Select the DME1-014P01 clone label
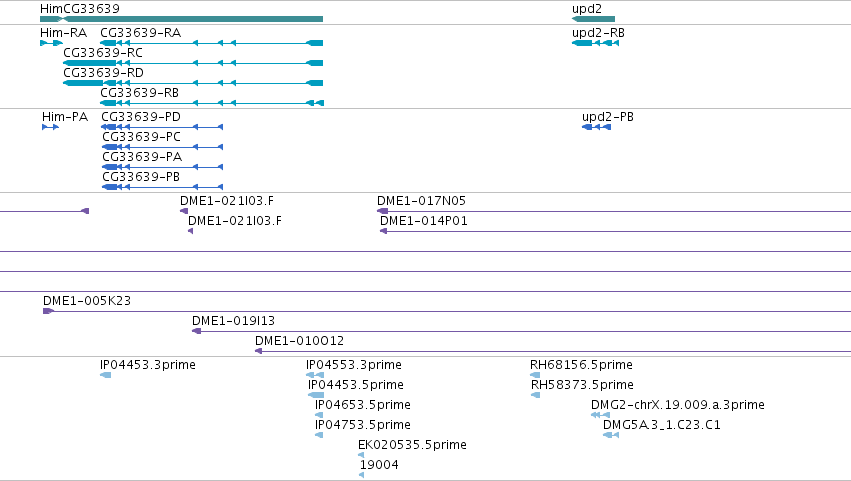Screen dimensions: 851x481 coord(424,221)
